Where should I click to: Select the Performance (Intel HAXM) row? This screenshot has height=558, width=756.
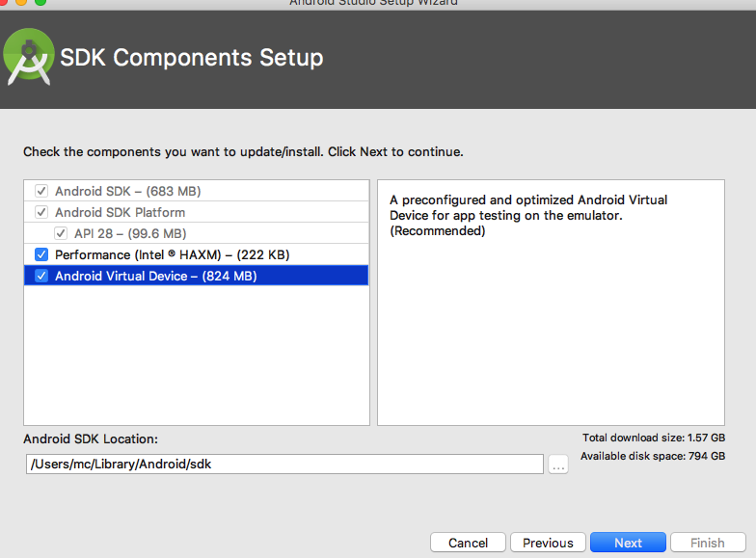[x=197, y=254]
